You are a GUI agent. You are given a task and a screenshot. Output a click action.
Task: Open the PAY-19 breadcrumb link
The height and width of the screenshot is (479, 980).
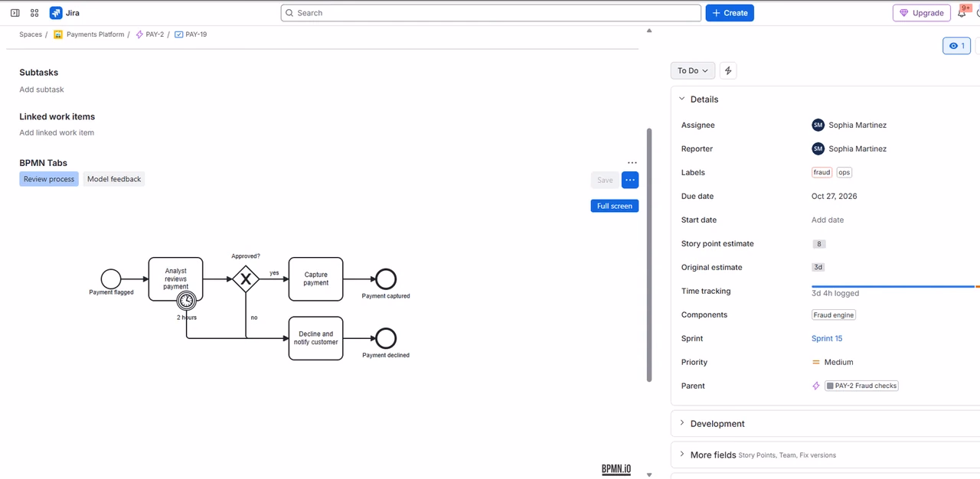(x=196, y=34)
